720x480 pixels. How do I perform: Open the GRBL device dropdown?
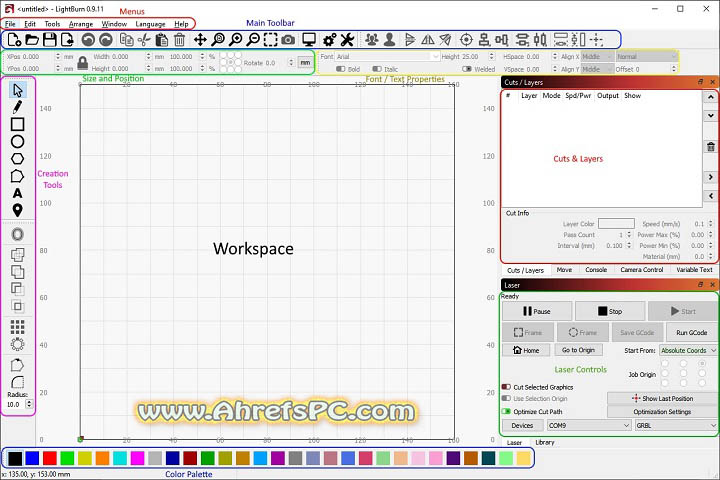(675, 425)
